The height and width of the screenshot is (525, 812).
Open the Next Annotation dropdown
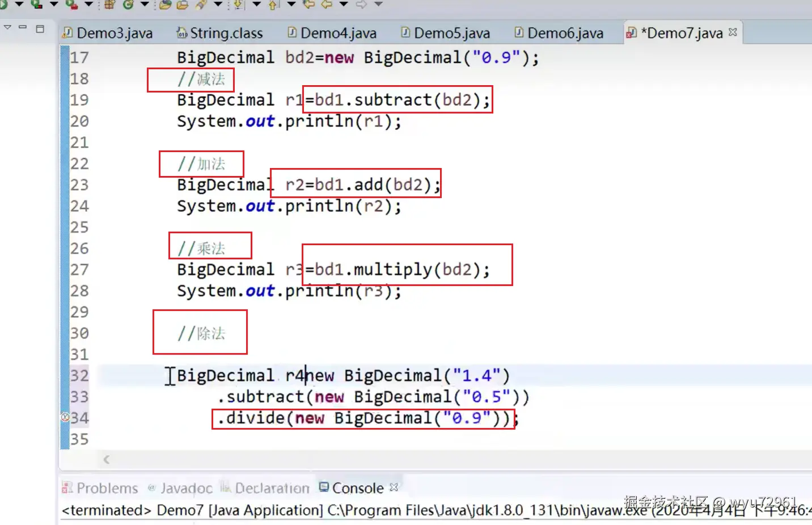[256, 4]
